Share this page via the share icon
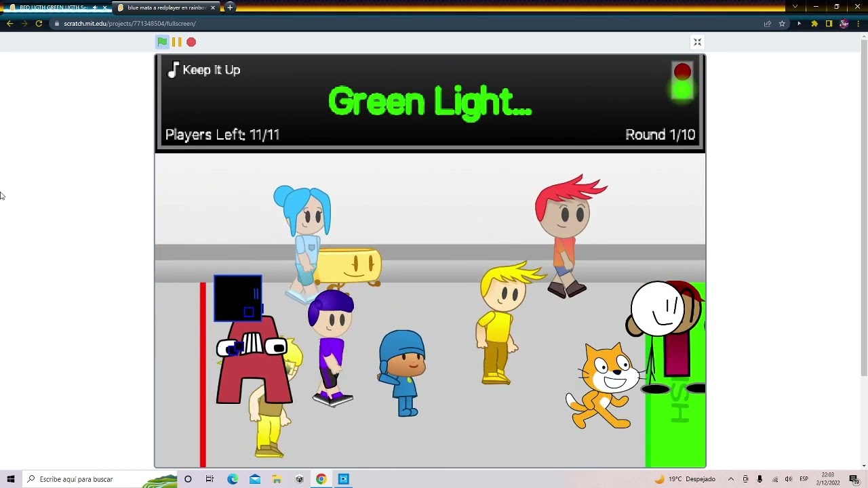The height and width of the screenshot is (488, 868). tap(768, 24)
